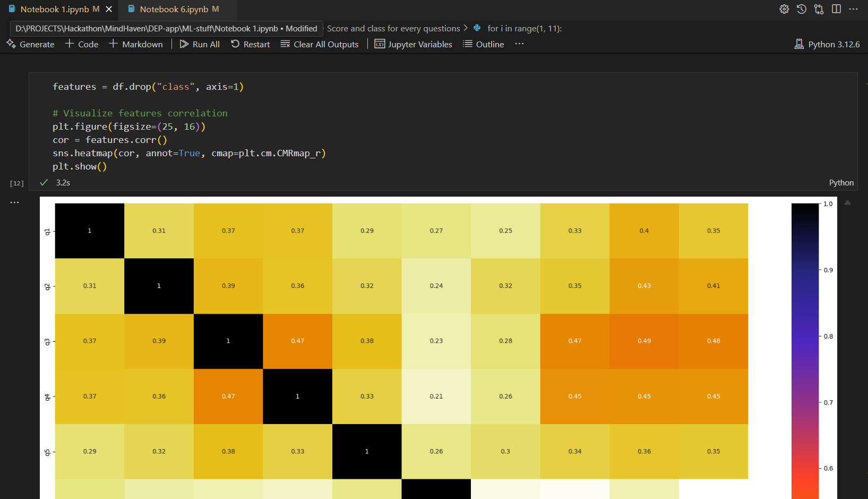Click the heatmap cell showing 0.49
868x499 pixels.
click(x=644, y=341)
